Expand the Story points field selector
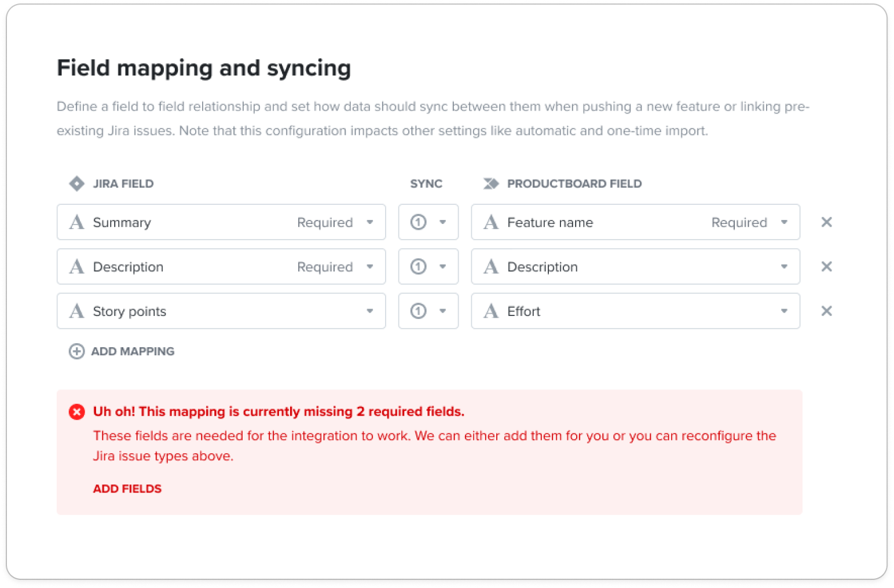894x588 pixels. [x=221, y=311]
